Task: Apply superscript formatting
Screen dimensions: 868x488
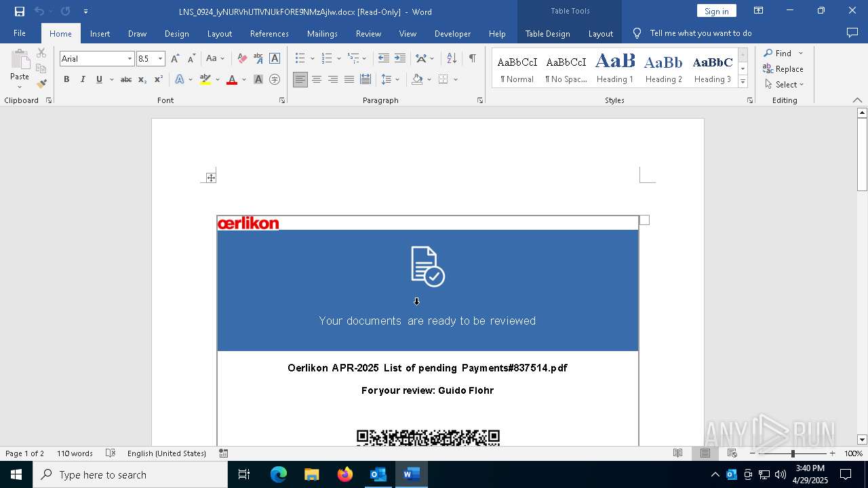Action: (x=159, y=79)
